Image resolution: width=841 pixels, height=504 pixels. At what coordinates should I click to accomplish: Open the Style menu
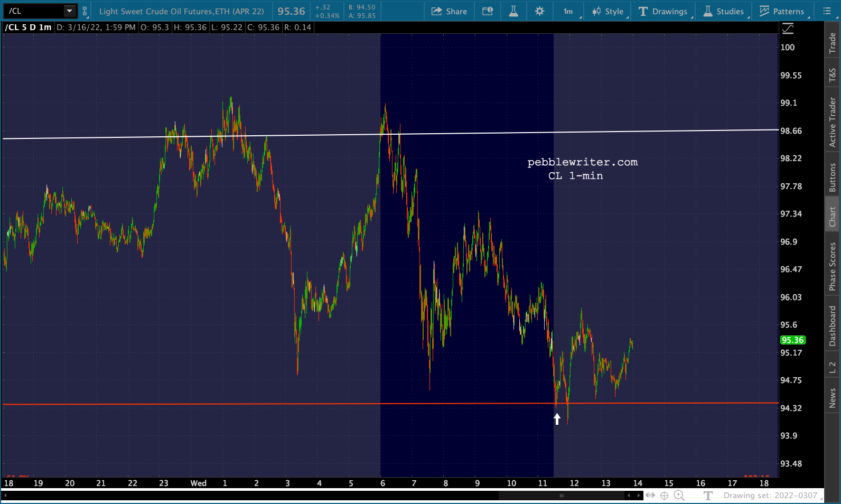point(609,11)
